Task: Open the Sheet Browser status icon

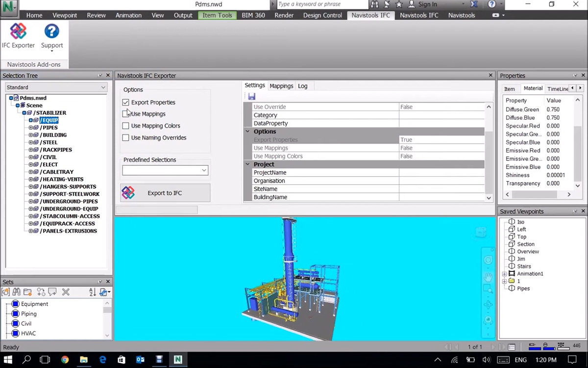Action: 512,347
